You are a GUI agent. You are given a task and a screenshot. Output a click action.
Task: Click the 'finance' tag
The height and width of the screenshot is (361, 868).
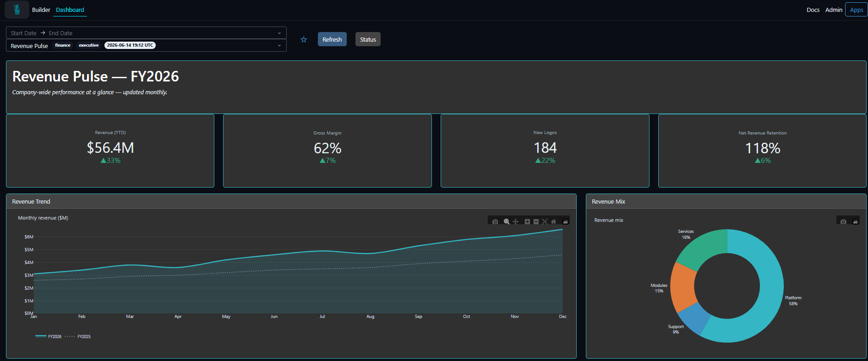63,45
